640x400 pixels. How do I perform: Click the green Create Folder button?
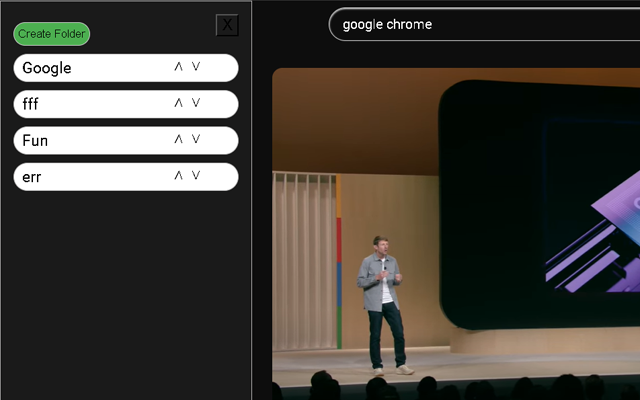(51, 34)
